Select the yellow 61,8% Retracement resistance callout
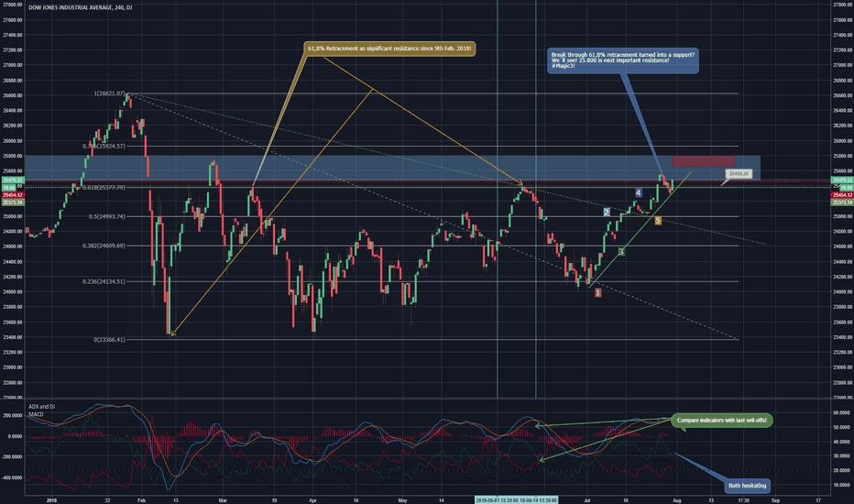Screen dimensions: 854x504 pos(389,49)
